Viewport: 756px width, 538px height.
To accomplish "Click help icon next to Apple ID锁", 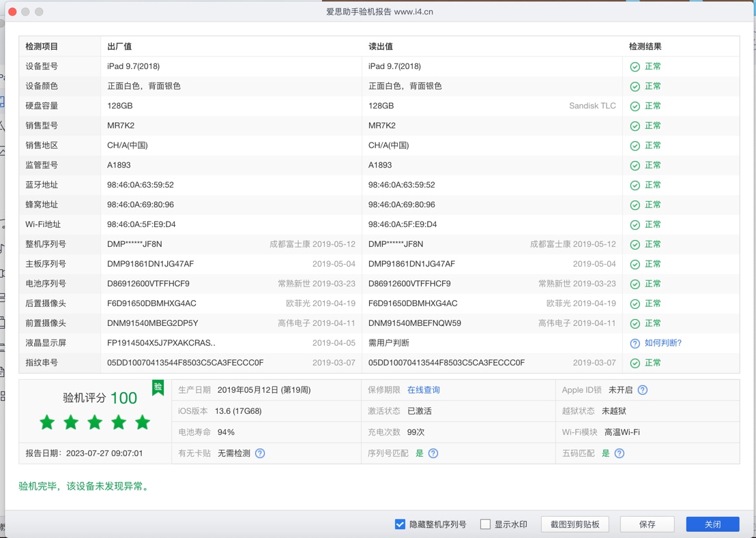I will click(642, 390).
